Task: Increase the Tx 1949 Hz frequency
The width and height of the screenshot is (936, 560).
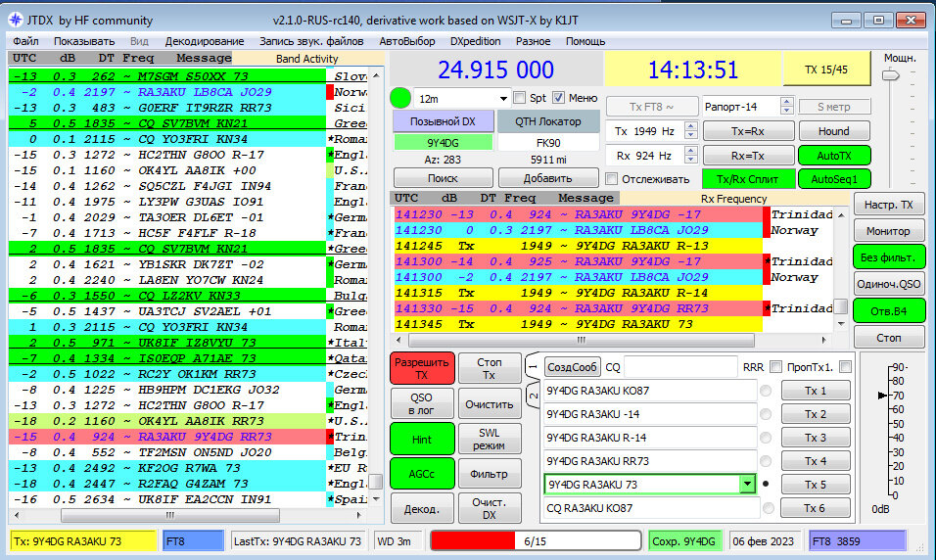Action: (690, 126)
